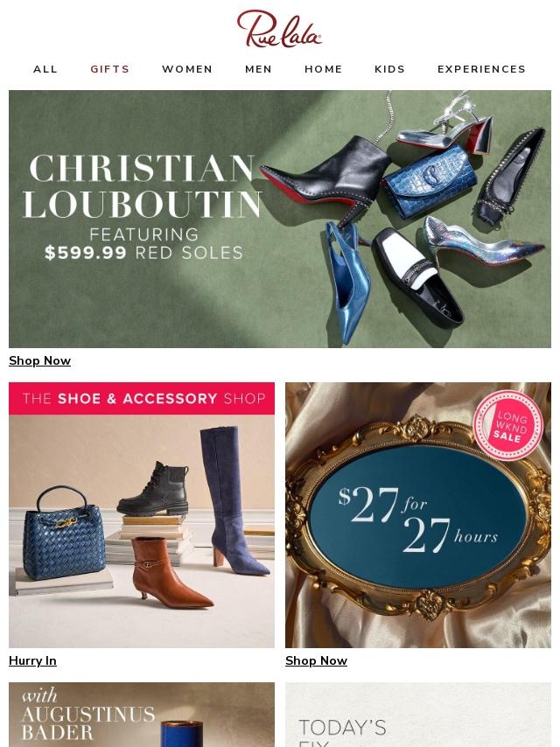Click the pink Shoe & Accessory Shop header

pyautogui.click(x=142, y=398)
